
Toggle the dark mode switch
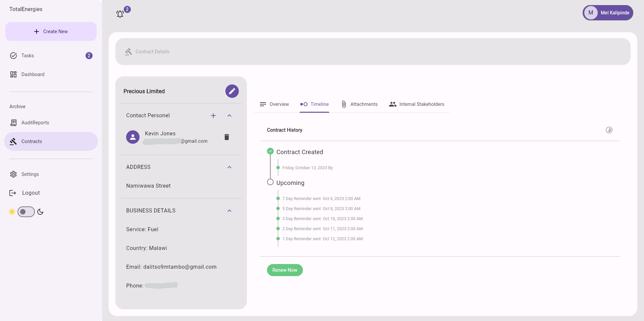(x=26, y=212)
